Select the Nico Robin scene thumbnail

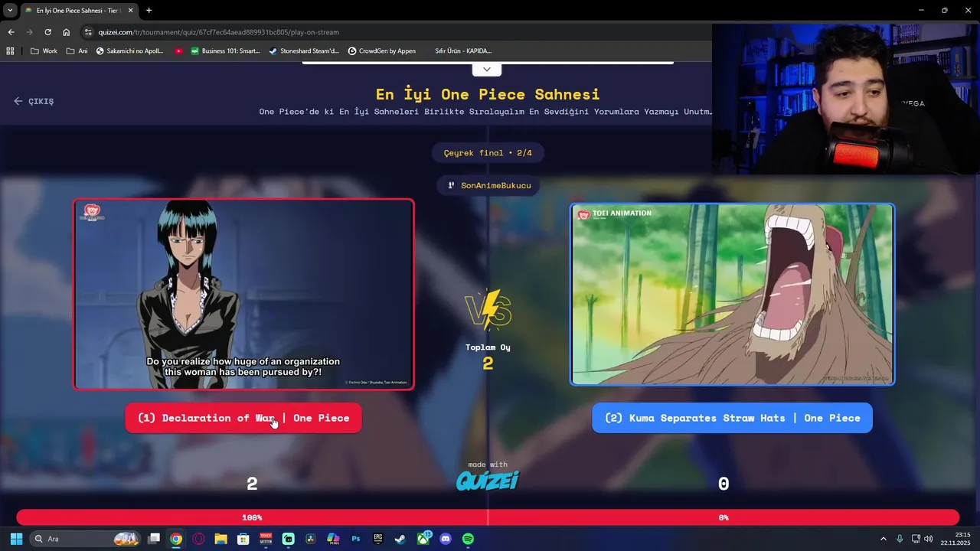(243, 295)
